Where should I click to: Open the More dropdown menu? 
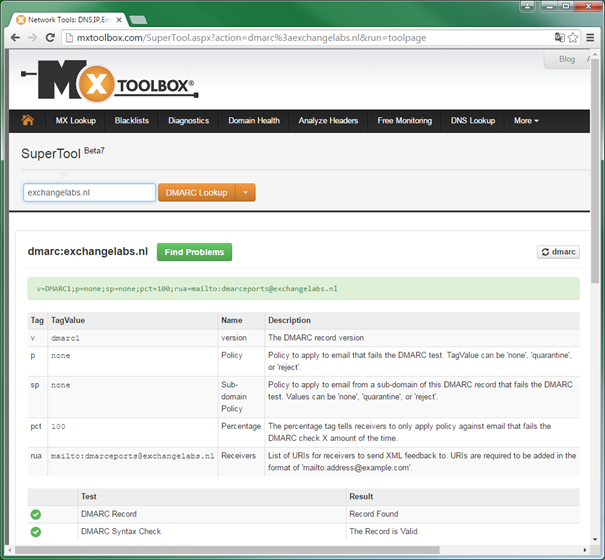[526, 121]
